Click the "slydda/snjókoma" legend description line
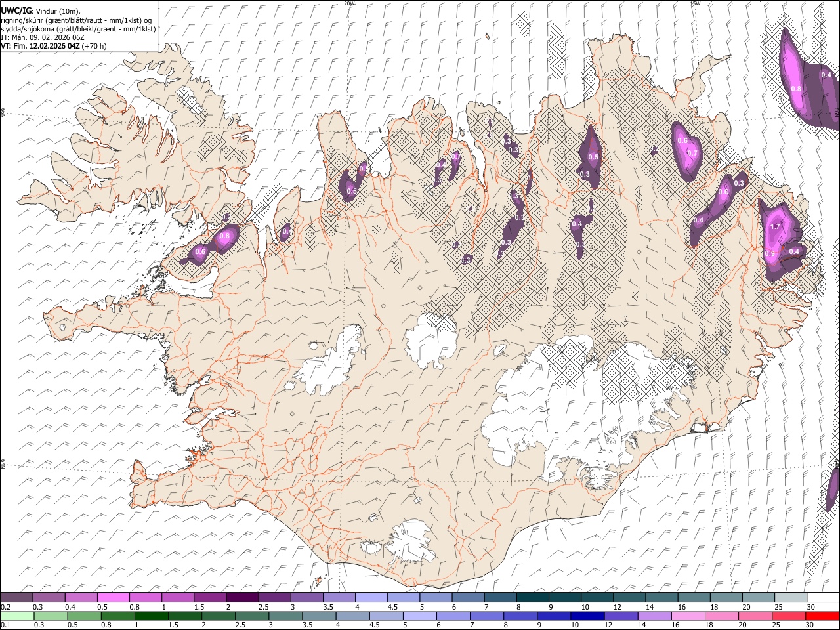The height and width of the screenshot is (630, 840). pyautogui.click(x=78, y=29)
